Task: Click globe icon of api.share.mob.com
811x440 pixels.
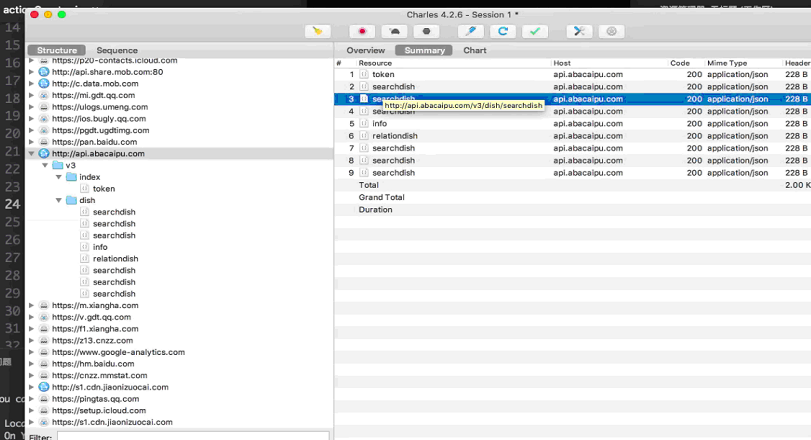Action: 44,72
